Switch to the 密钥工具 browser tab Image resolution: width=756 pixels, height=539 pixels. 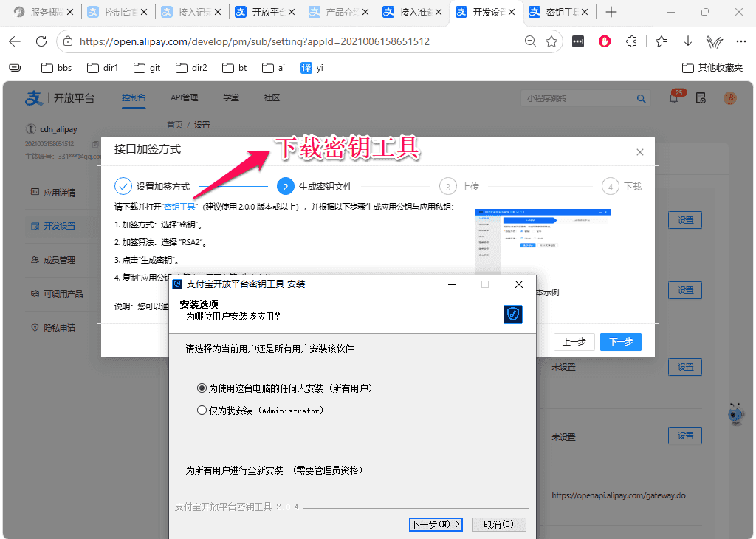(x=560, y=12)
